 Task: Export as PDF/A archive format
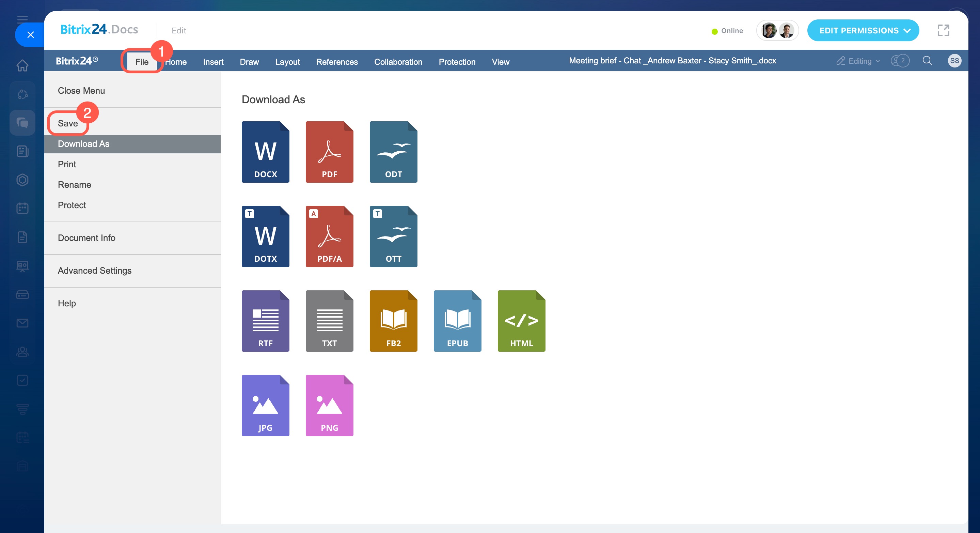330,236
